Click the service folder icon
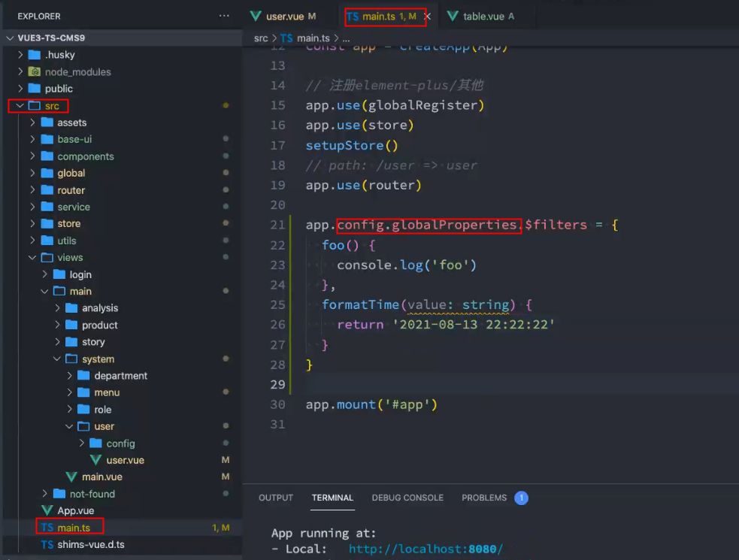 [47, 207]
